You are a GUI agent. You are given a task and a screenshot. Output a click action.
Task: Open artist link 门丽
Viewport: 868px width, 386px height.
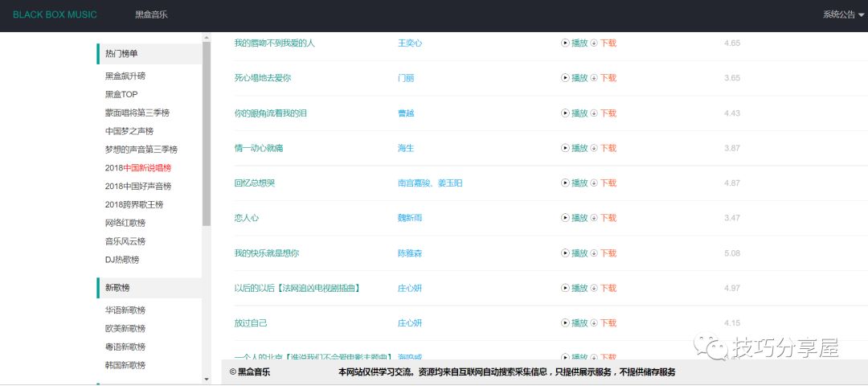click(x=406, y=78)
